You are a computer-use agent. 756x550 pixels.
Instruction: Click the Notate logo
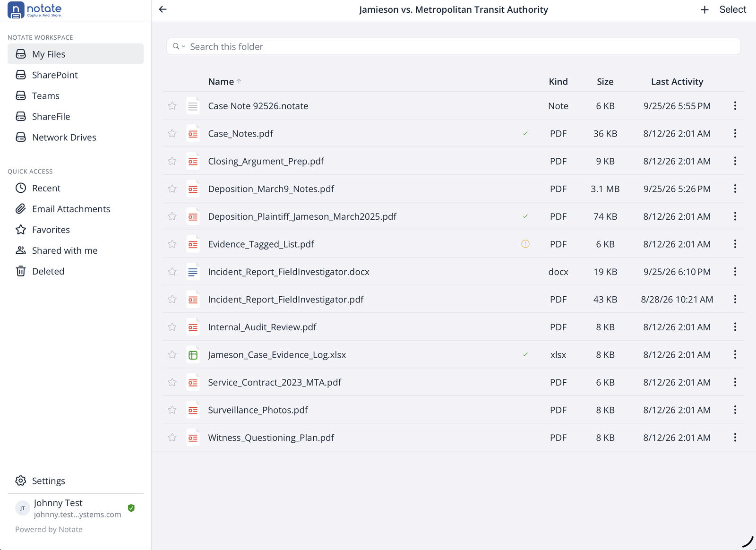click(x=35, y=10)
